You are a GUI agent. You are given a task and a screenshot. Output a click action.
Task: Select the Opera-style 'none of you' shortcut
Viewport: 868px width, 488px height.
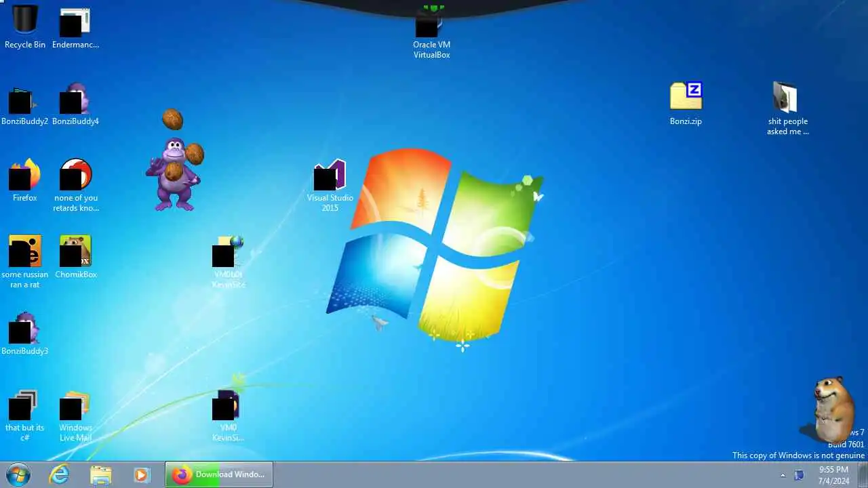point(75,185)
